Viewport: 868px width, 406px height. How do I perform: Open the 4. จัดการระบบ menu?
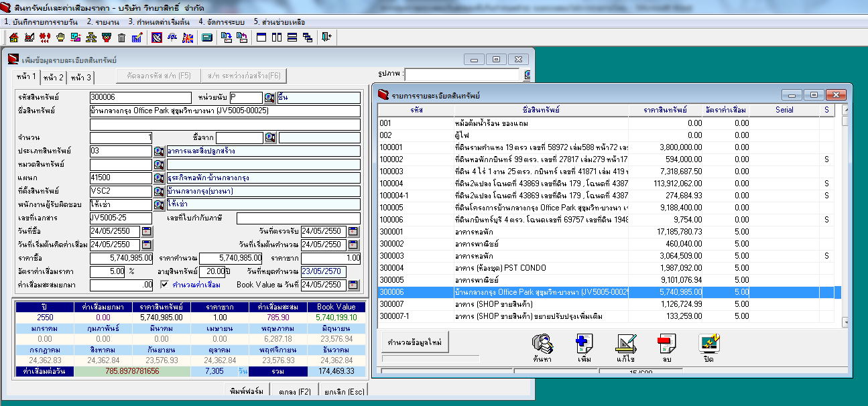click(221, 22)
